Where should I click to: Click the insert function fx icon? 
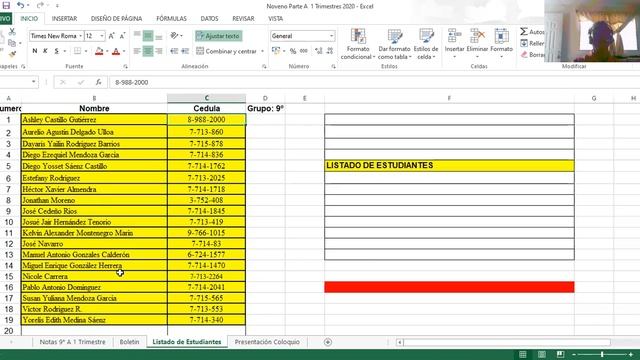[98, 82]
